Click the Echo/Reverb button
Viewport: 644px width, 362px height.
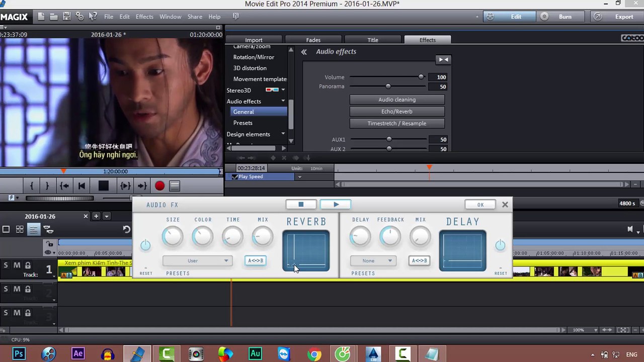[396, 112]
